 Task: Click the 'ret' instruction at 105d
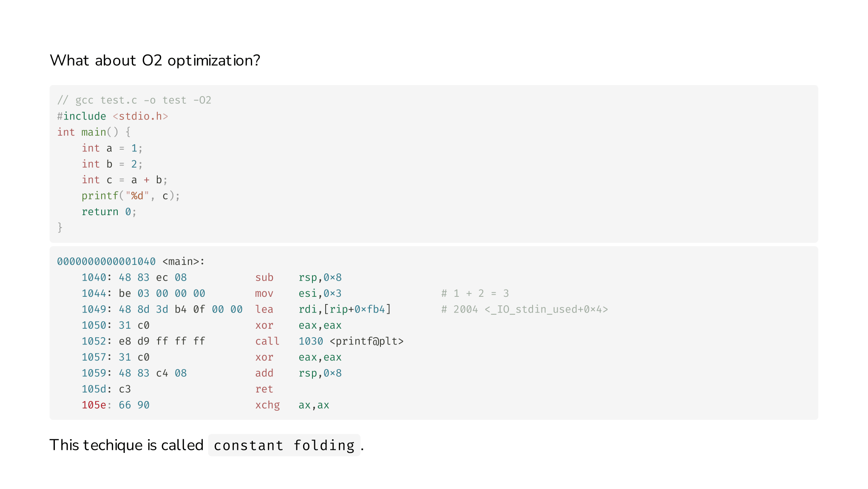click(x=264, y=389)
